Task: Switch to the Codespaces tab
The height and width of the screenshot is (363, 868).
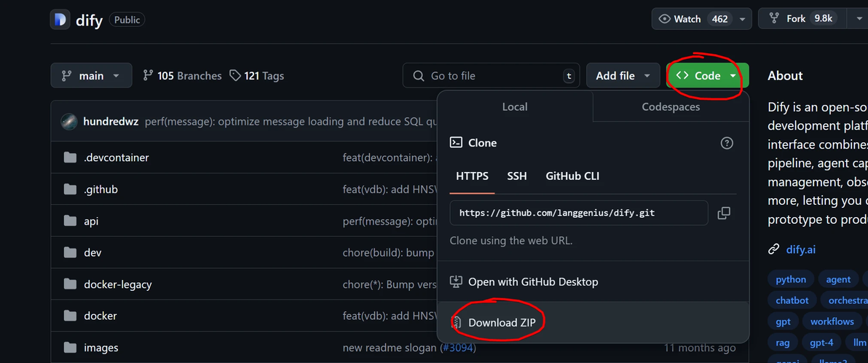Action: point(671,107)
